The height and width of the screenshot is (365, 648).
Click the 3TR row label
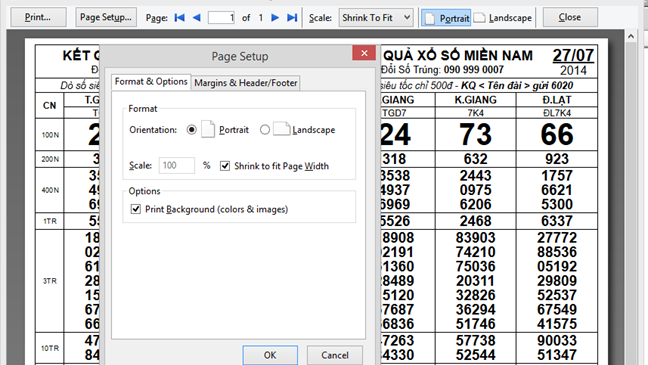(x=50, y=281)
